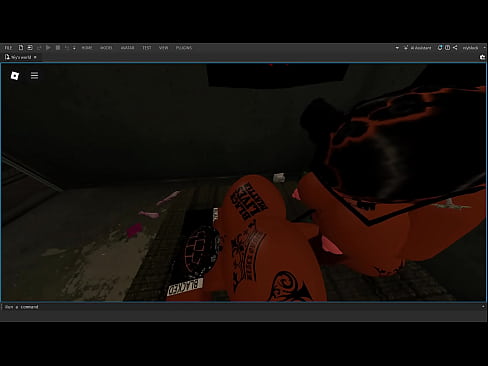Screen dimensions: 488x366
Task: Click the open place icon beside new file
Action: [x=30, y=48]
